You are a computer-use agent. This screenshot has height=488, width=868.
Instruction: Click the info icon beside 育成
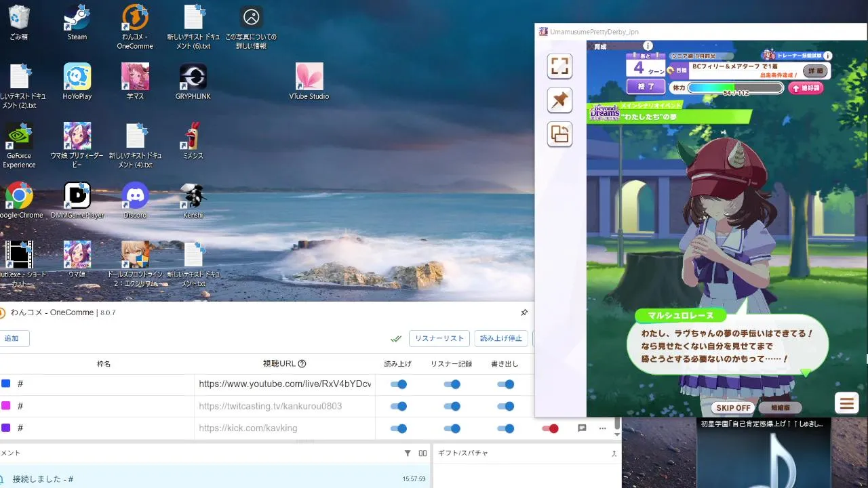648,46
